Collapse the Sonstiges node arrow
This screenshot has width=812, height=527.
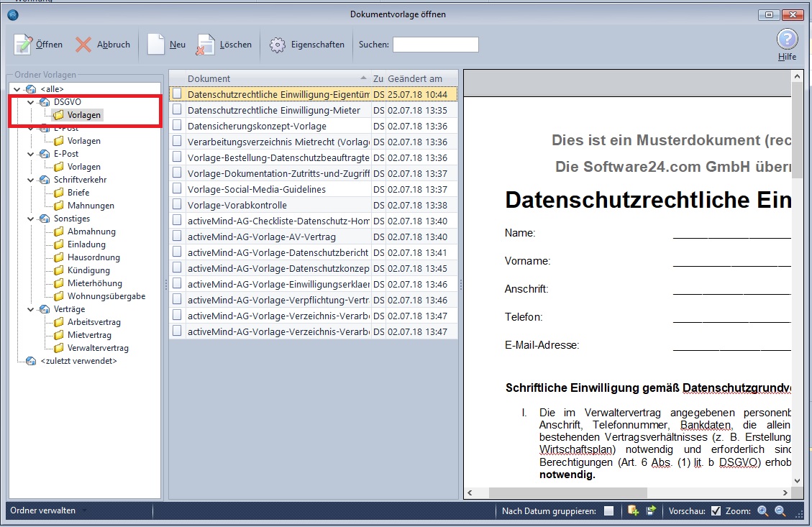coord(30,219)
